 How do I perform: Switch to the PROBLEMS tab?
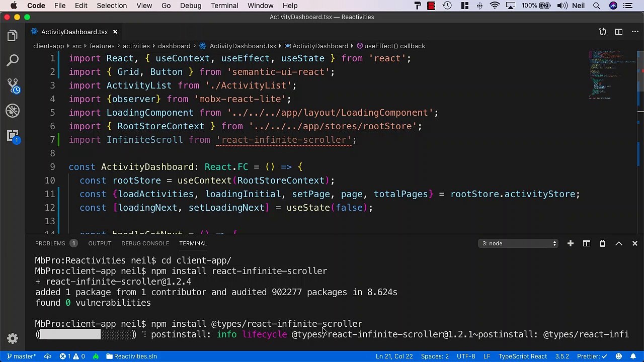[x=50, y=243]
